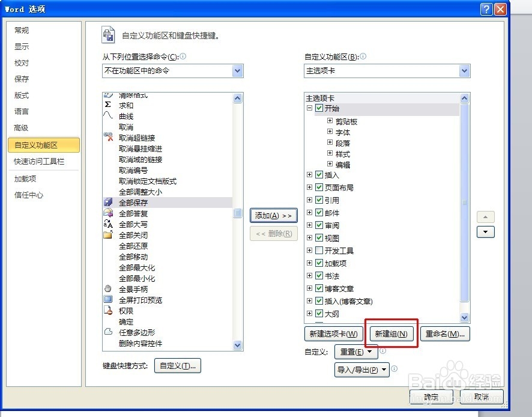Image resolution: width=532 pixels, height=417 pixels.
Task: Uncheck the 插入 tab checkbox
Action: point(319,174)
